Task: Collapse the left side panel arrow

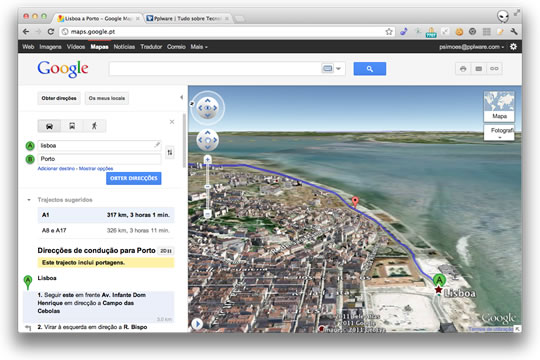Action: coord(181,97)
